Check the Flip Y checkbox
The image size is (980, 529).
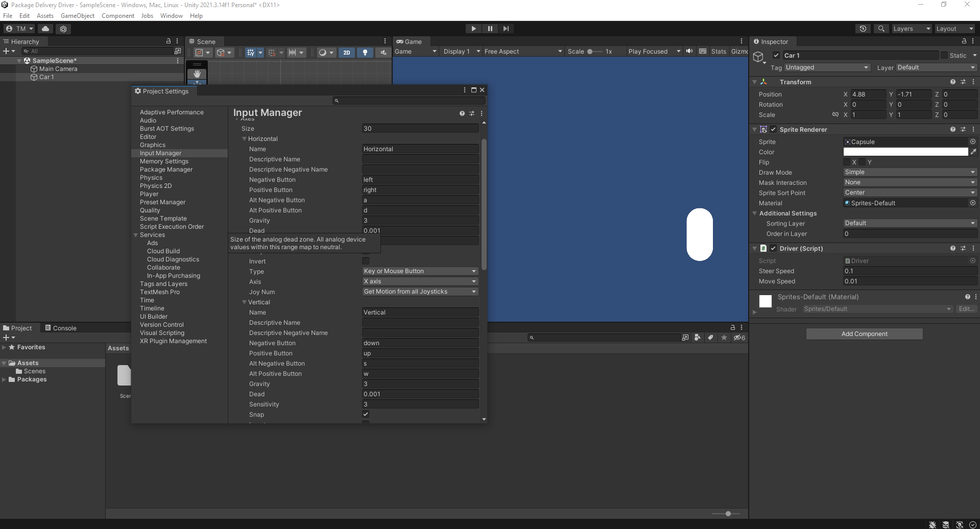pos(863,162)
